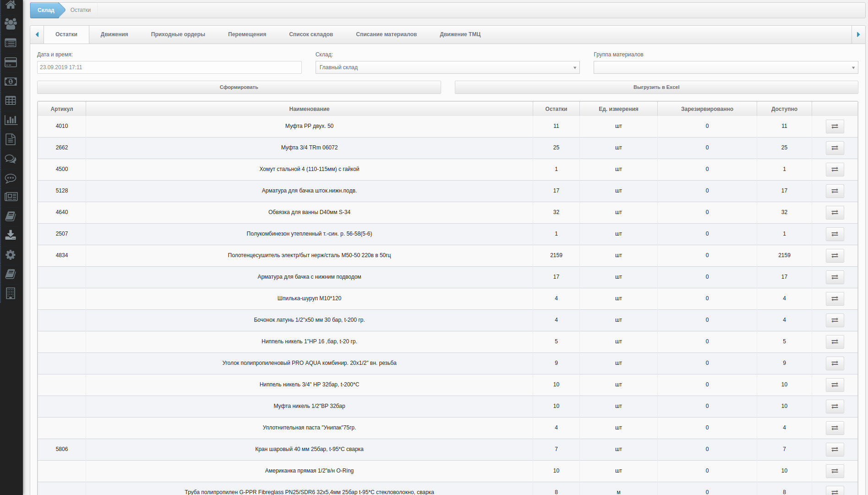Click transfer icon for Муфта PP двух. 50

(x=835, y=126)
